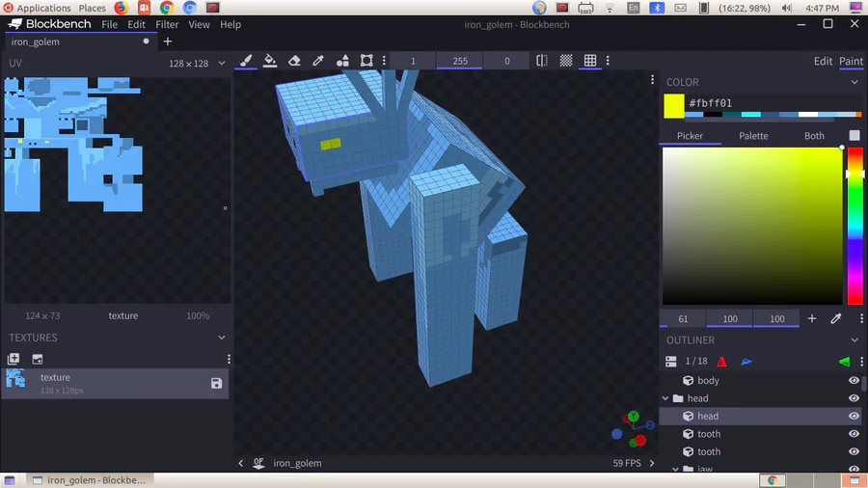The image size is (868, 488).
Task: Switch to the Palette tab
Action: coord(753,136)
